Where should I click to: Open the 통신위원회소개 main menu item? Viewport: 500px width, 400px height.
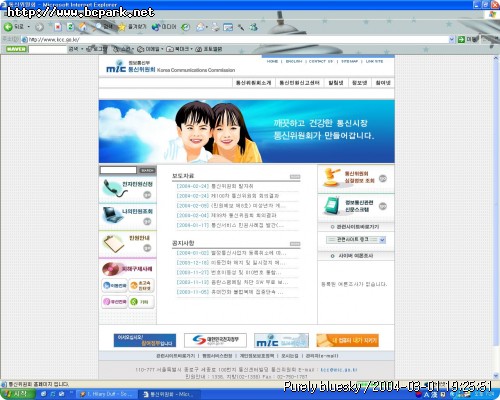253,83
